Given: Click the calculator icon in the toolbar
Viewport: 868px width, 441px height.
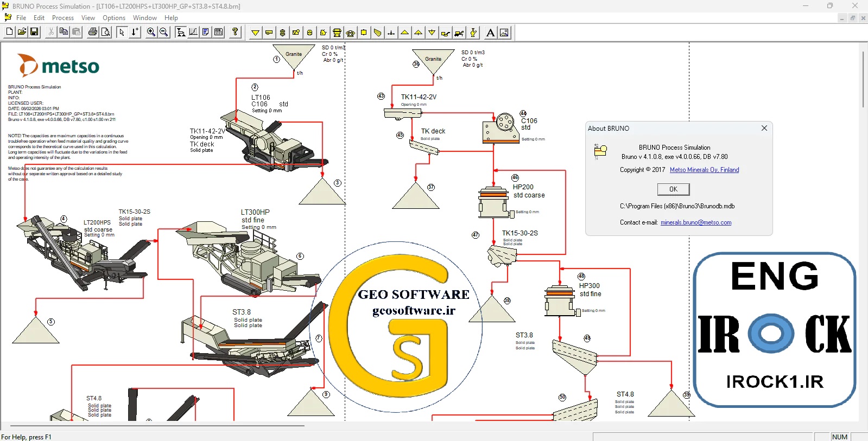Looking at the screenshot, I should pyautogui.click(x=218, y=32).
